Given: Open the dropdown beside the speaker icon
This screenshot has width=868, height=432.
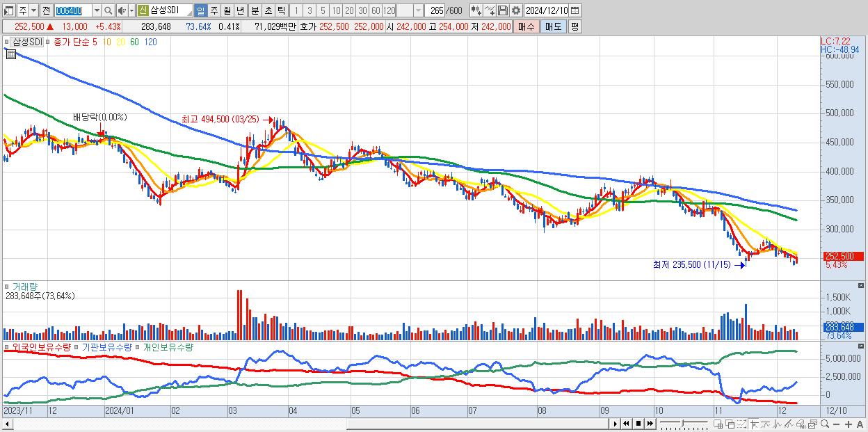Looking at the screenshot, I should click(x=131, y=10).
